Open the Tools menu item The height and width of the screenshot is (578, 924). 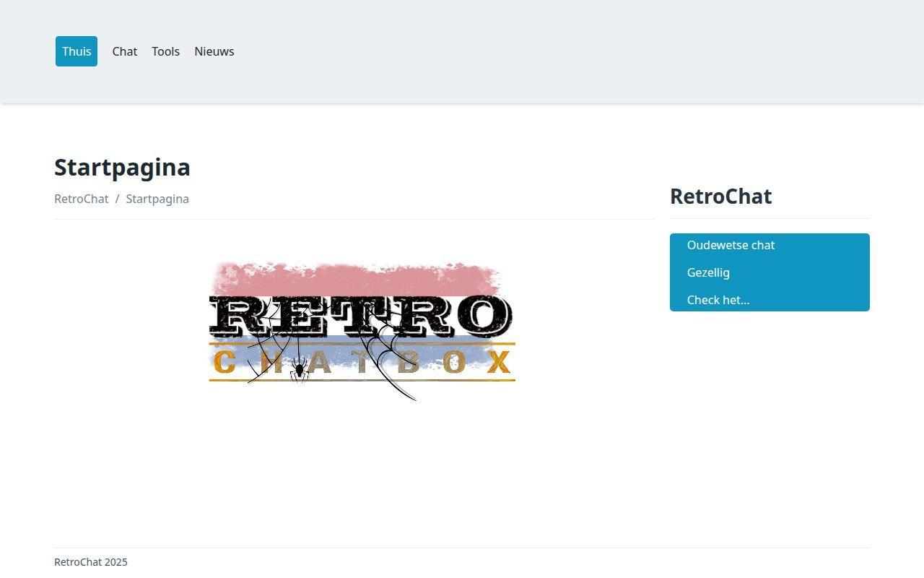coord(165,51)
